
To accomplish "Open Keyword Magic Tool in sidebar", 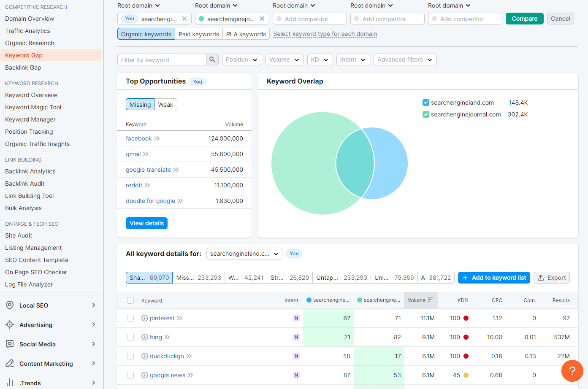I will 33,107.
